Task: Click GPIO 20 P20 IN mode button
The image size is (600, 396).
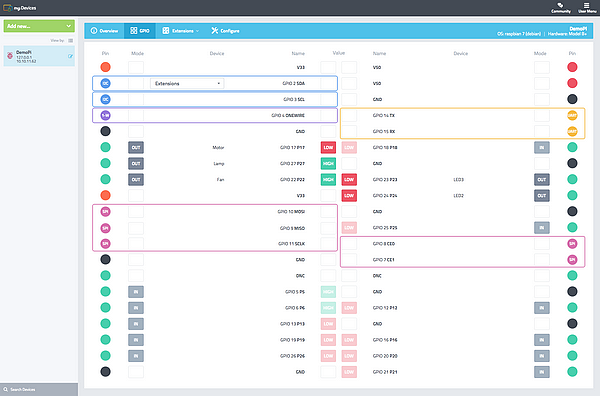Action: click(x=542, y=356)
